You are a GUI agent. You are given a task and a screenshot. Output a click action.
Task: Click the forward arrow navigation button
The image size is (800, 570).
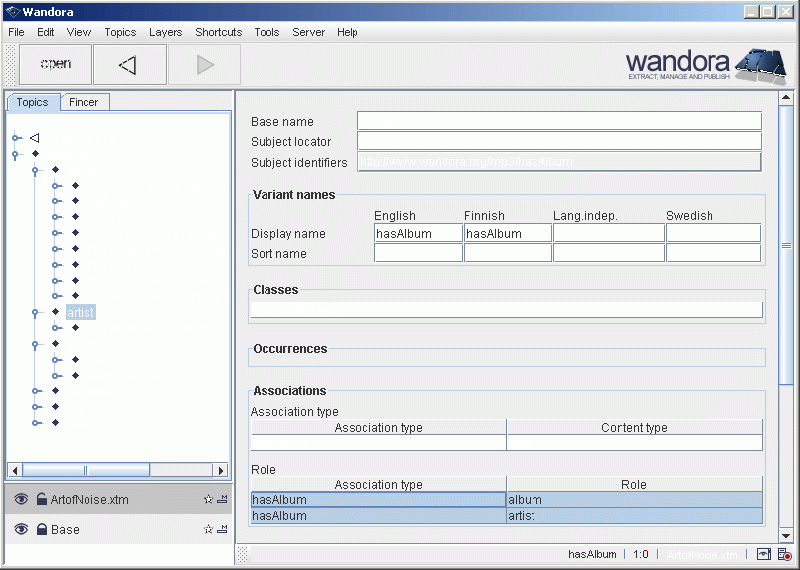click(x=205, y=65)
